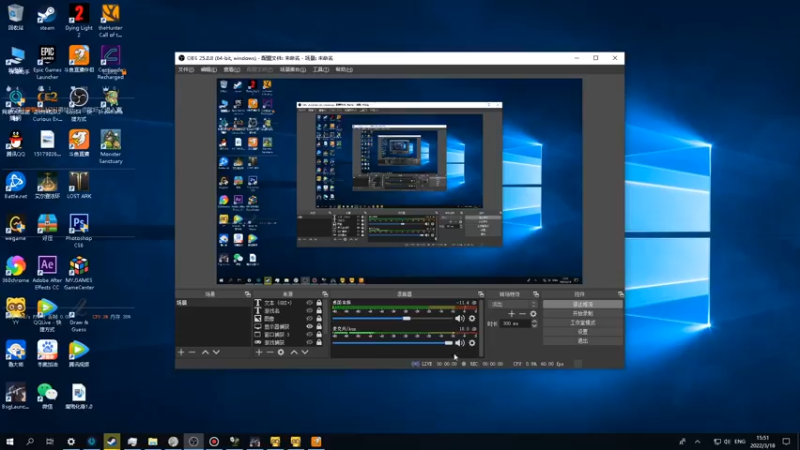Adjust the transition duration spinner arrows

[534, 323]
